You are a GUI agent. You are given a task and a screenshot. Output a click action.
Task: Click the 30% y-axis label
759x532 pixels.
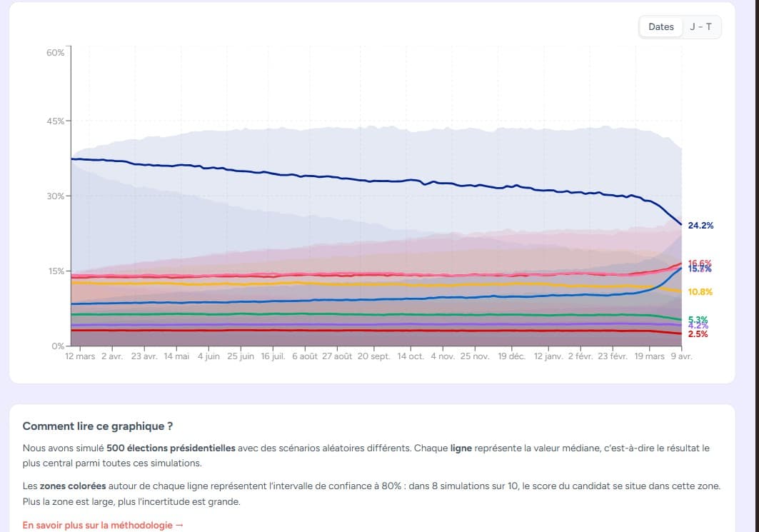point(56,196)
